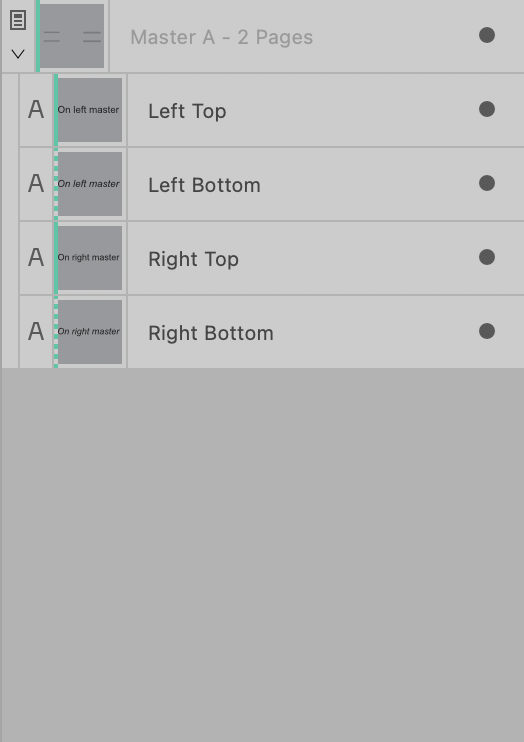Click empty area below layers to deselect
Screen dimensions: 524x742
tap(263, 555)
